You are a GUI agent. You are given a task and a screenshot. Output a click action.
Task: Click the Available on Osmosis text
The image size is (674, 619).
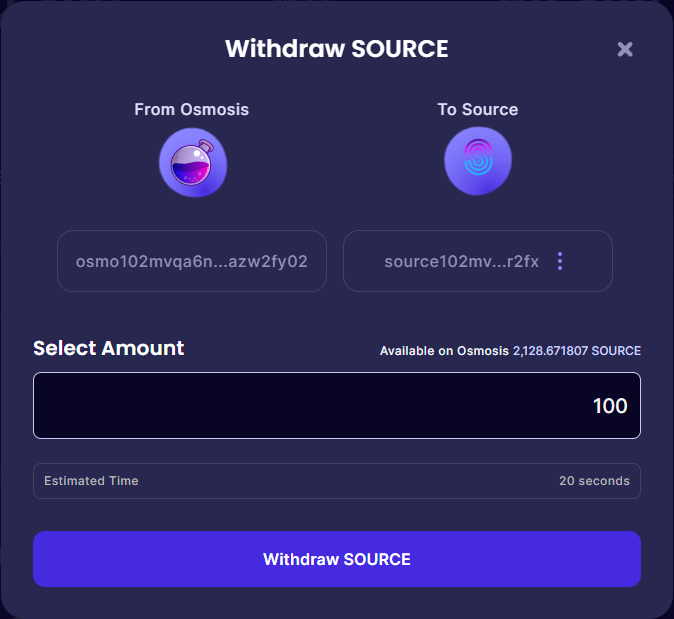click(444, 351)
